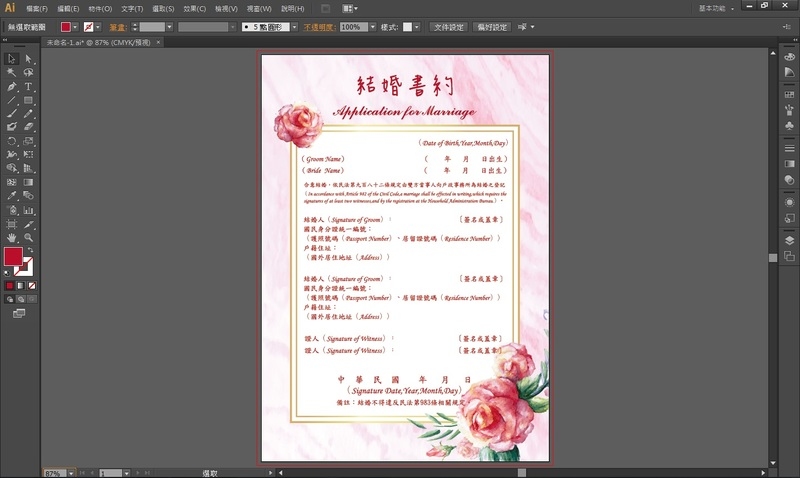Select the Selection tool (black arrow)

(x=11, y=59)
